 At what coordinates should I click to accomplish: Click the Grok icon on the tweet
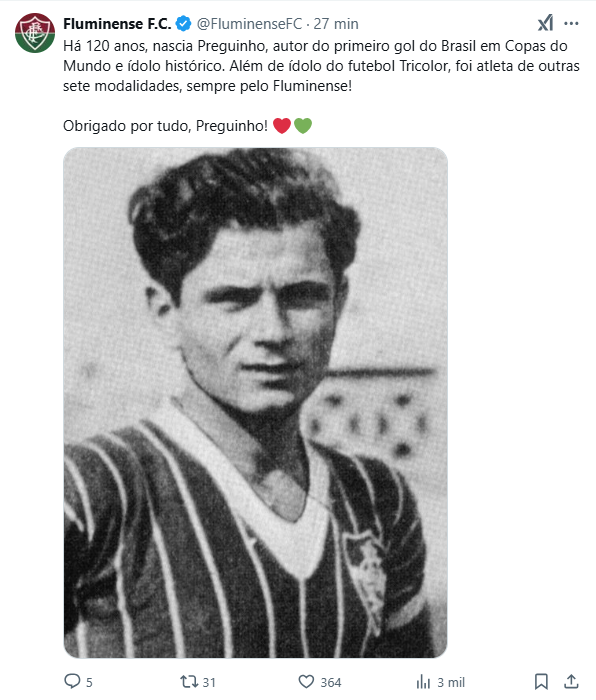pyautogui.click(x=545, y=23)
